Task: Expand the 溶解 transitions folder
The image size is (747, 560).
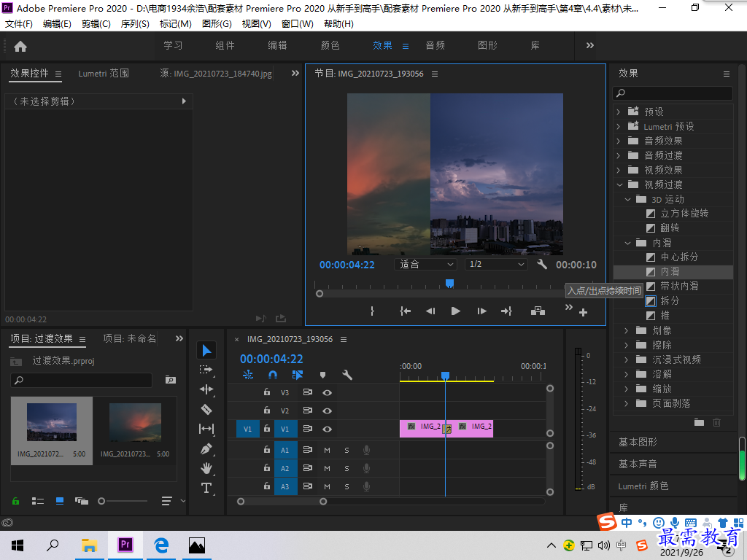Action: point(627,374)
